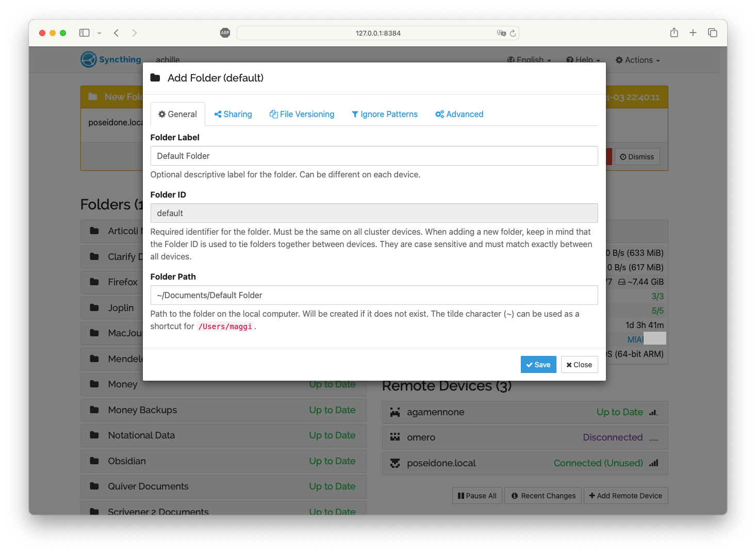The image size is (756, 553).
Task: Click the AdBlock Plus extension icon
Action: point(225,33)
